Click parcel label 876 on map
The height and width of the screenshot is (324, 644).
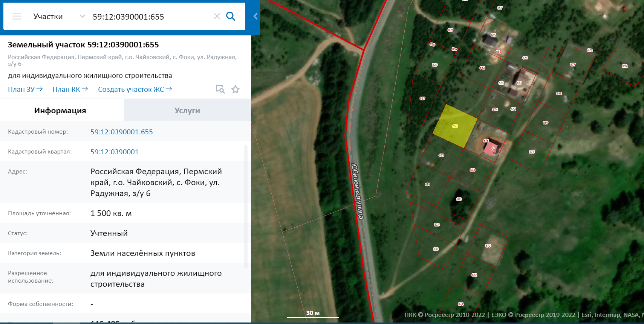(590, 50)
